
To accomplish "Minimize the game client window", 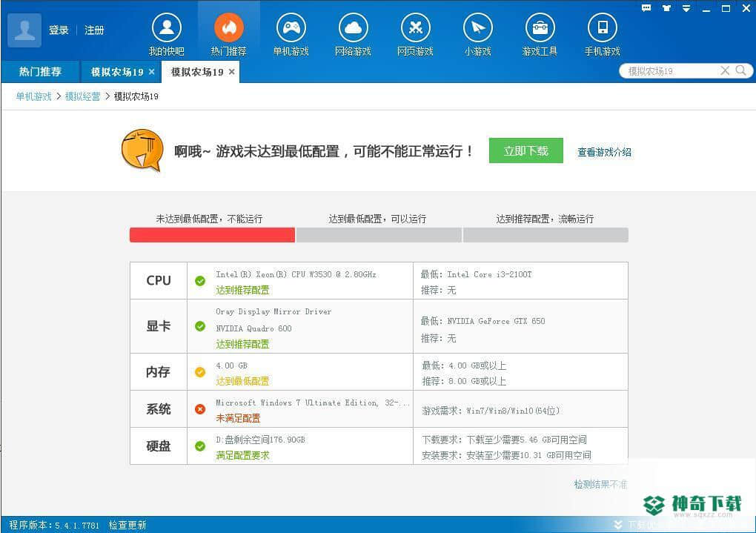I will (x=706, y=9).
